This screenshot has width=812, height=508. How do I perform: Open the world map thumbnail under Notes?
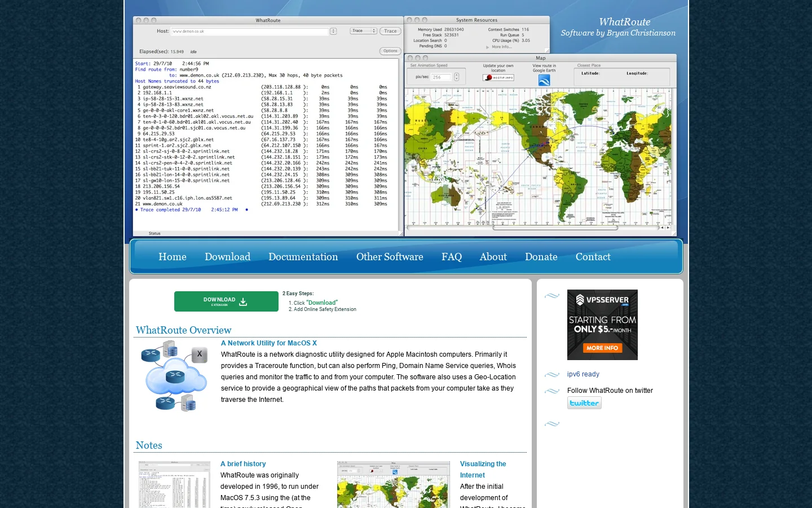tap(394, 484)
